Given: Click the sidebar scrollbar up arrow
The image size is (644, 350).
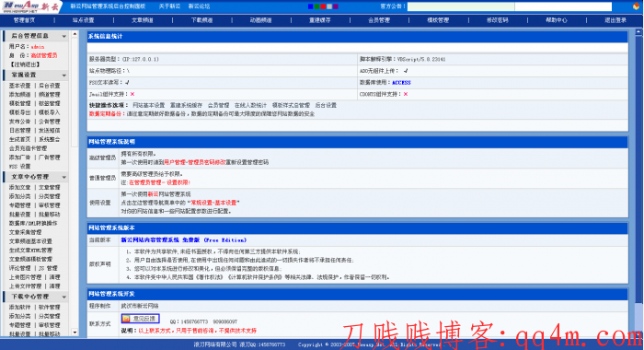Looking at the screenshot, I should (75, 35).
